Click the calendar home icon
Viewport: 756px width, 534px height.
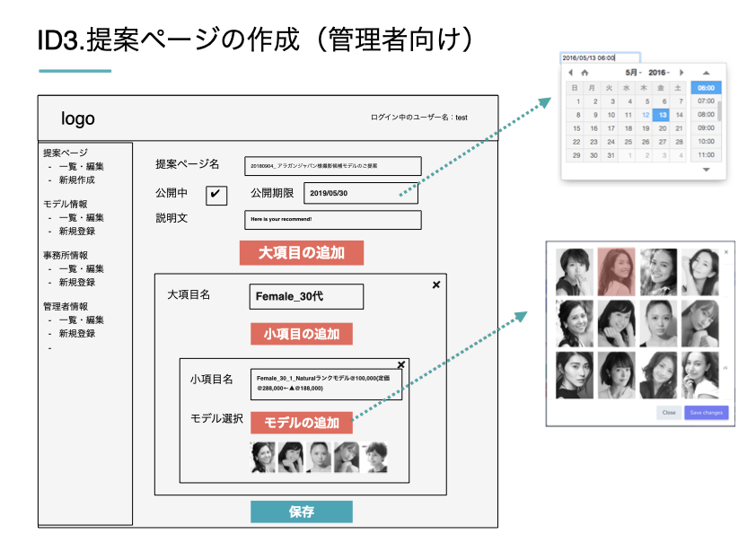coord(585,73)
